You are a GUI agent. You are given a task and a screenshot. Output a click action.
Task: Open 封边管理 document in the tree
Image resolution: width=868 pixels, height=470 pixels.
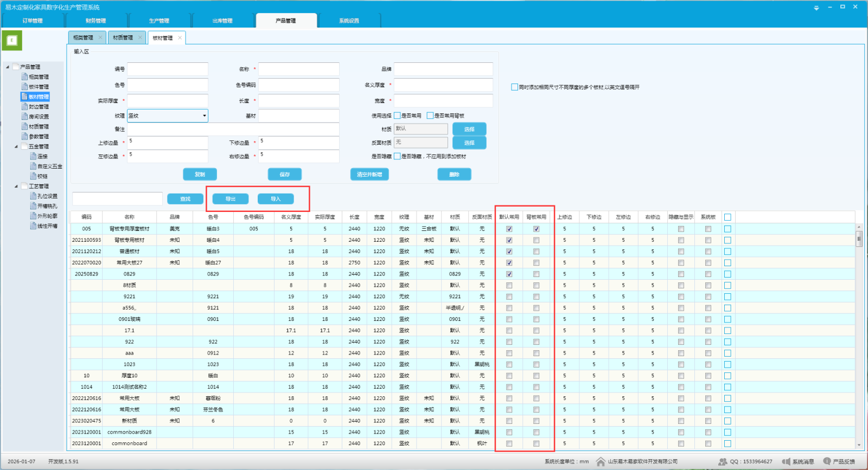(x=39, y=107)
